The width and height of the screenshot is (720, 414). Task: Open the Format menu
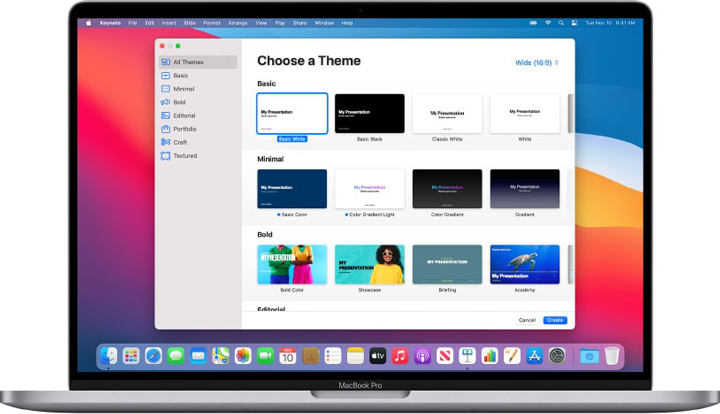pos(212,23)
